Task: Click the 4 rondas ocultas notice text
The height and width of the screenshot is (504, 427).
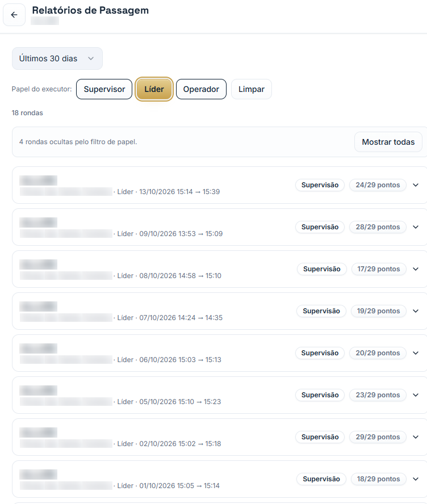Action: 78,142
